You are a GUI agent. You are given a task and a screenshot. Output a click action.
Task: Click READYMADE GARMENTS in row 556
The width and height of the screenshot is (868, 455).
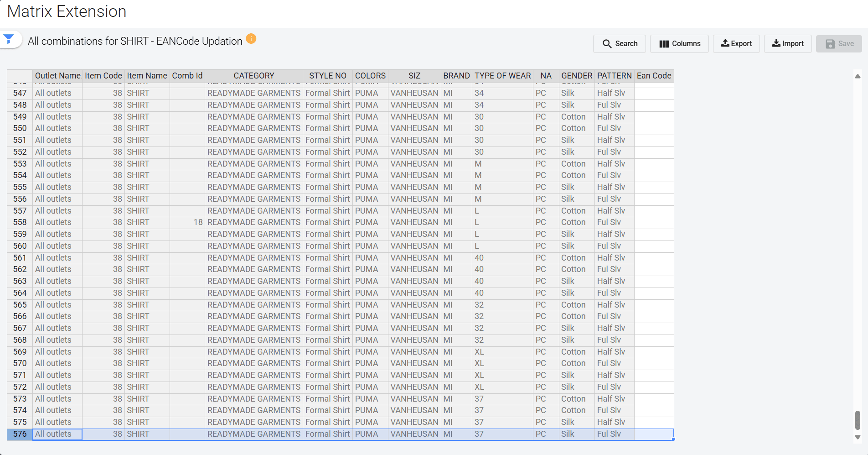point(254,199)
